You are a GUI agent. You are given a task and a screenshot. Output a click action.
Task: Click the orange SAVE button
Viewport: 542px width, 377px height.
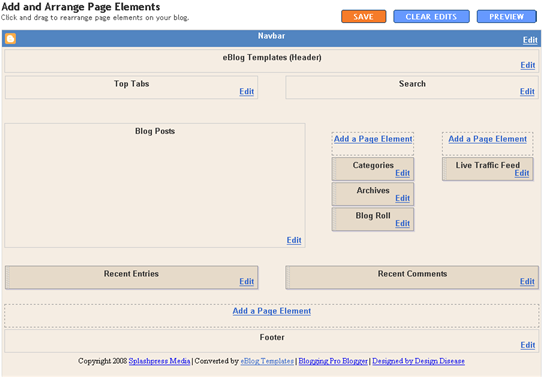pos(364,17)
